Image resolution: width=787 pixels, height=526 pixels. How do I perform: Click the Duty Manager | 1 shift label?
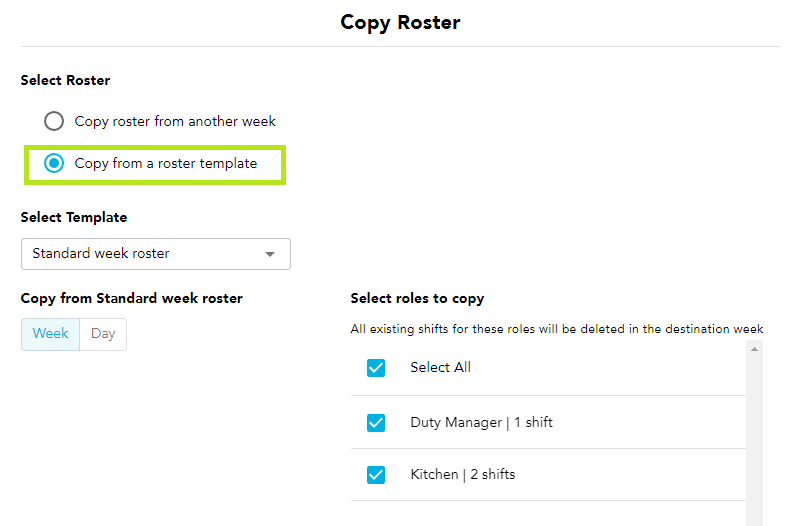pyautogui.click(x=481, y=423)
